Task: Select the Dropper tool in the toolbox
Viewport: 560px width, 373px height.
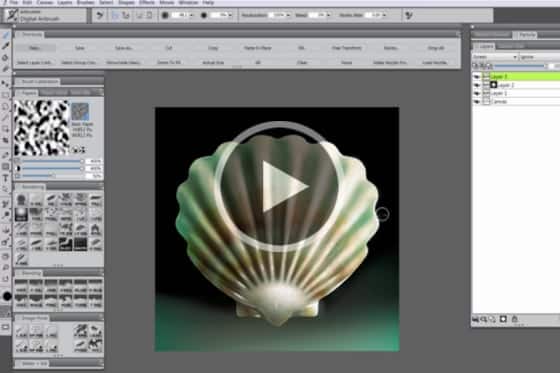Action: pos(5,46)
